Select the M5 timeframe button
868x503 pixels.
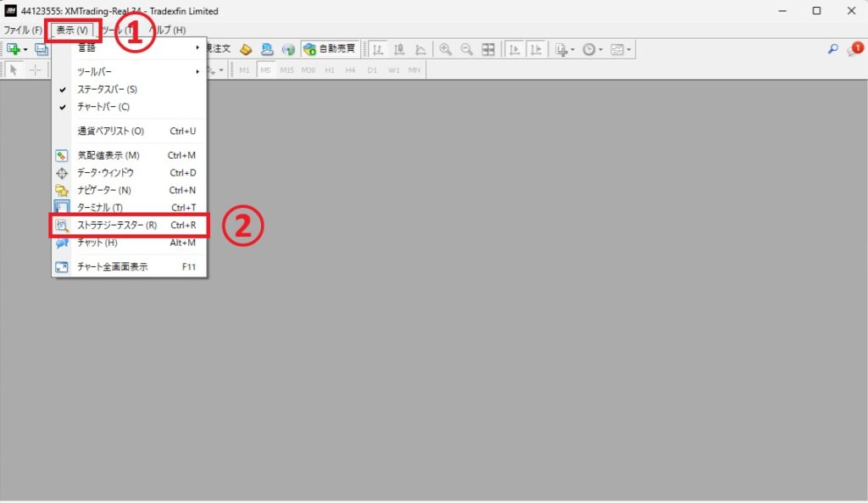tap(265, 70)
